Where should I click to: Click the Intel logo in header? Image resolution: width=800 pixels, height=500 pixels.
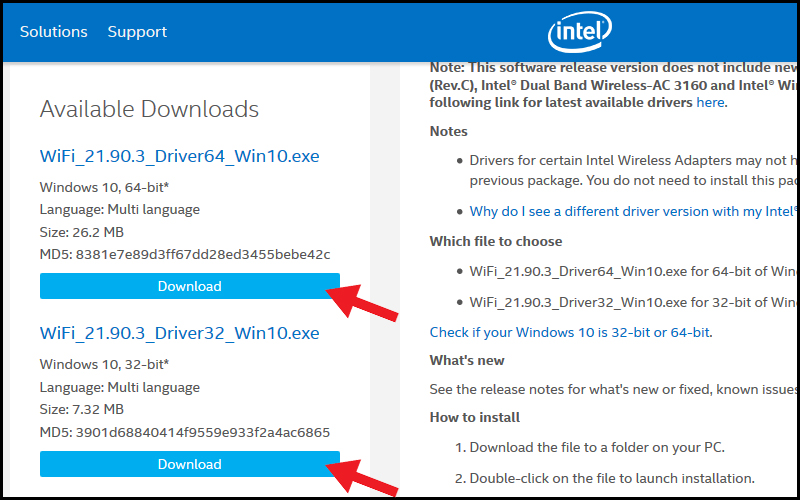click(580, 32)
